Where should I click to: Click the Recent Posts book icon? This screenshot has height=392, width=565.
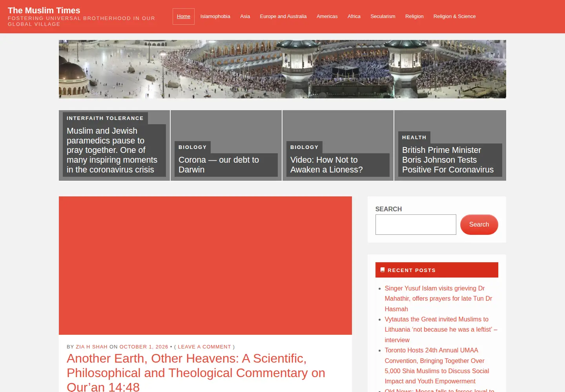tap(383, 270)
